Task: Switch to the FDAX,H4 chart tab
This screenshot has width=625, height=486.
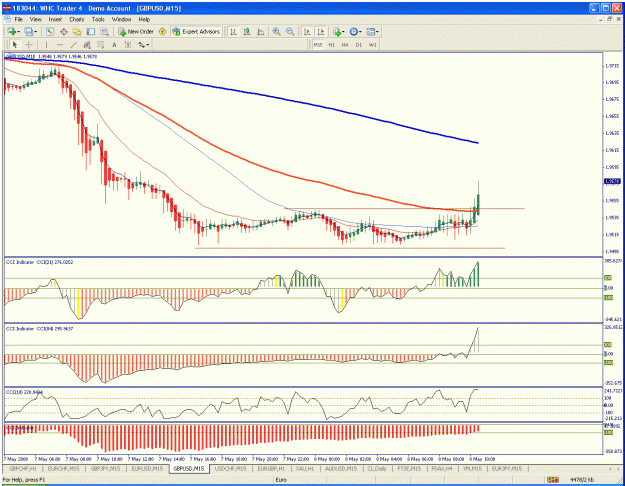Action: [441, 469]
